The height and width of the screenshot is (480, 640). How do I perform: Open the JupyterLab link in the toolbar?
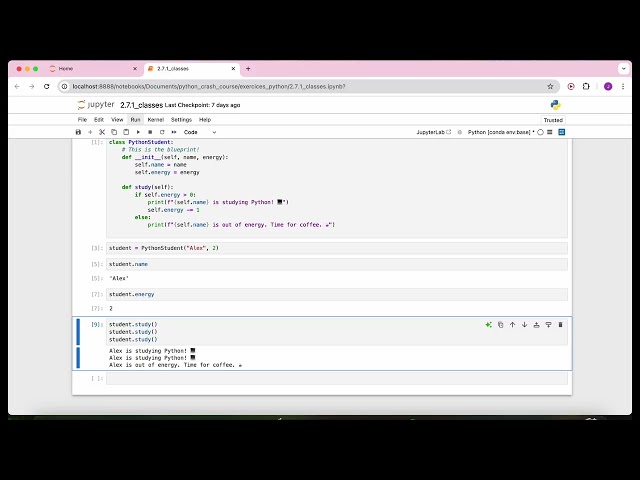(433, 132)
